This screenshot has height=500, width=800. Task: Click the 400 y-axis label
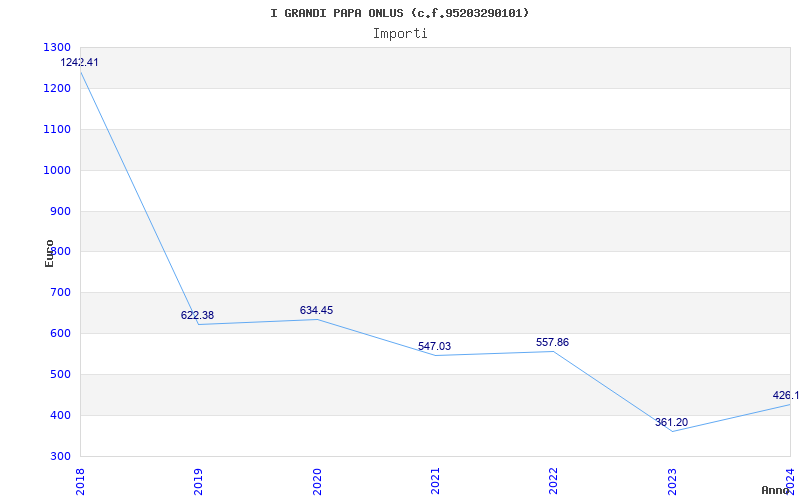pos(60,416)
